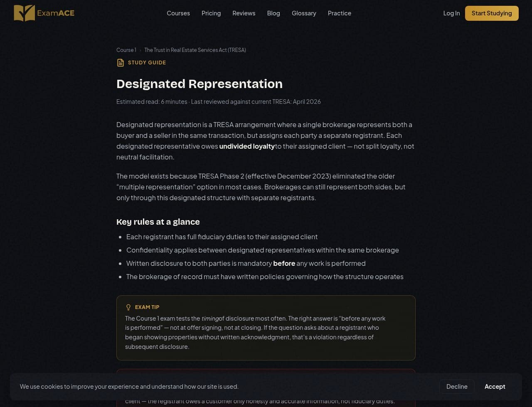Open the Glossary page
The width and height of the screenshot is (532, 407).
pyautogui.click(x=304, y=13)
